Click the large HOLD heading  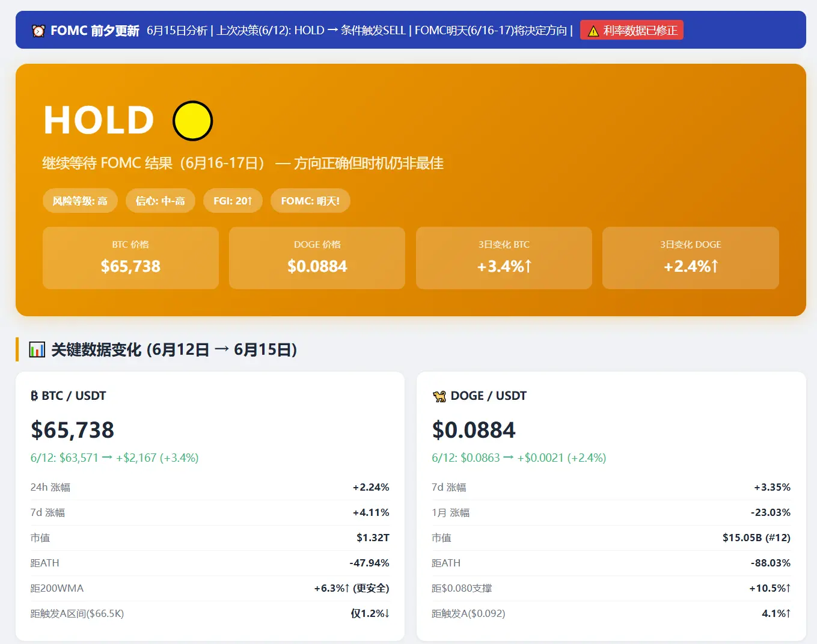coord(99,120)
